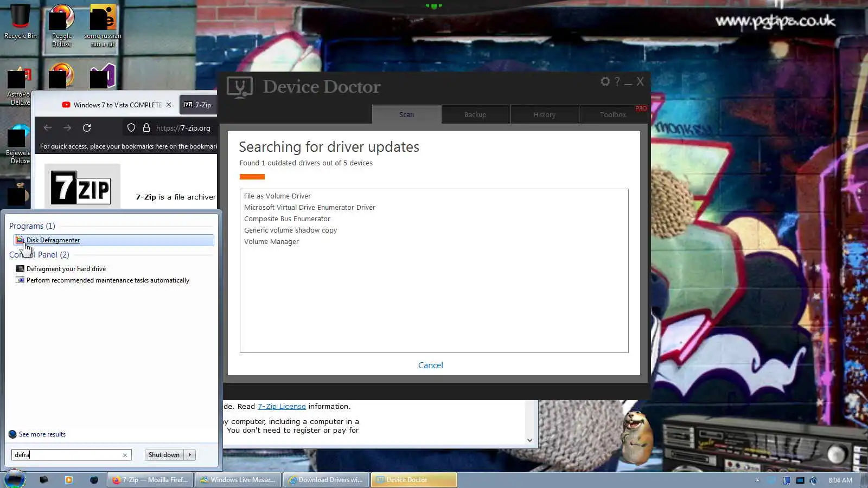Click the Start orb button

click(15, 479)
